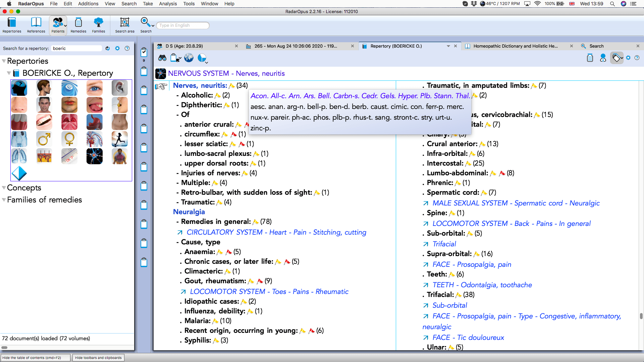Expand the Concepts section

(4, 188)
